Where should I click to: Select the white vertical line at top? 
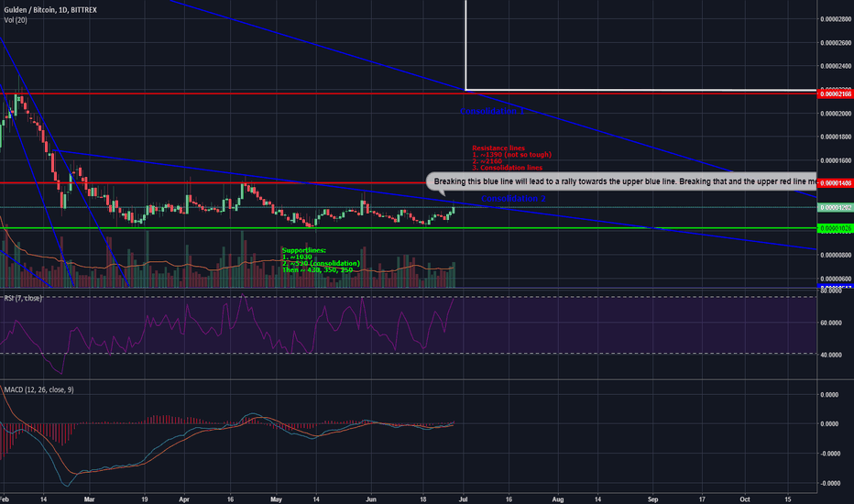465,45
